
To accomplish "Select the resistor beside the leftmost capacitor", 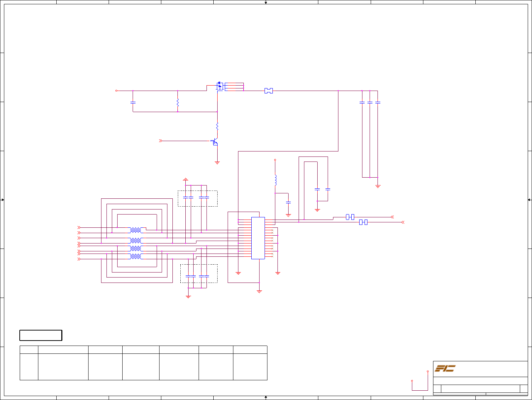I will pyautogui.click(x=177, y=102).
